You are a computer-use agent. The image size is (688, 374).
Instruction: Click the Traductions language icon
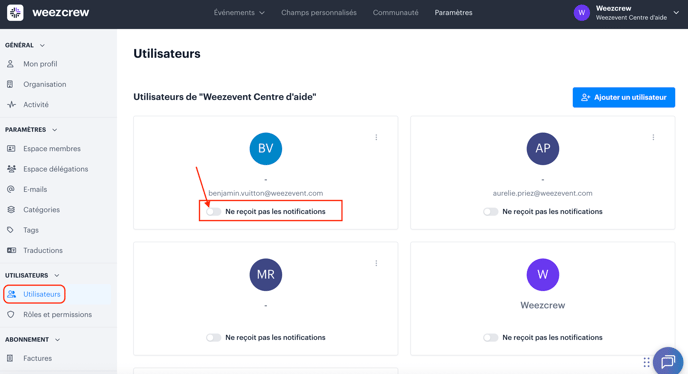(11, 250)
